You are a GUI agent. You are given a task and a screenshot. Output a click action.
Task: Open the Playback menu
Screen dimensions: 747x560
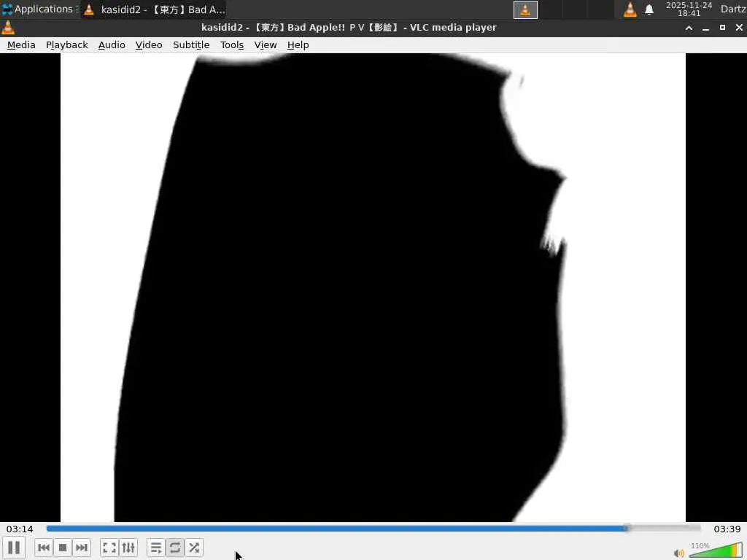pyautogui.click(x=66, y=44)
